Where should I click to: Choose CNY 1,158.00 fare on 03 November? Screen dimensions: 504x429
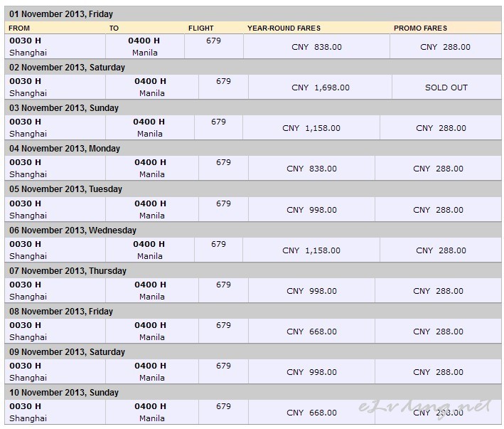point(311,128)
